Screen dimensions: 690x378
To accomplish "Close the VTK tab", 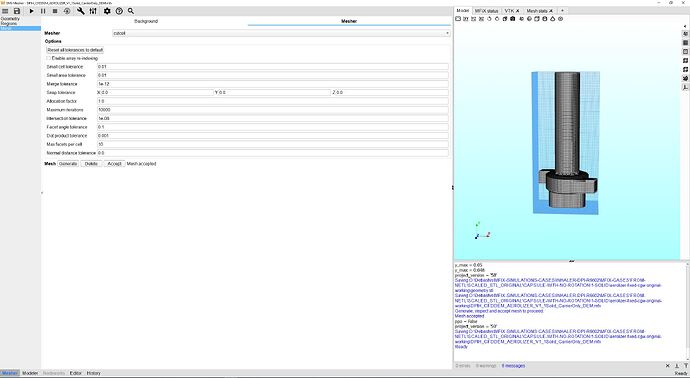I will click(x=517, y=11).
